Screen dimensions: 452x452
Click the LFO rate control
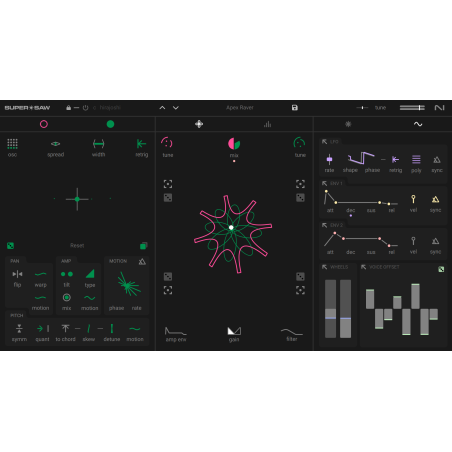(x=329, y=159)
